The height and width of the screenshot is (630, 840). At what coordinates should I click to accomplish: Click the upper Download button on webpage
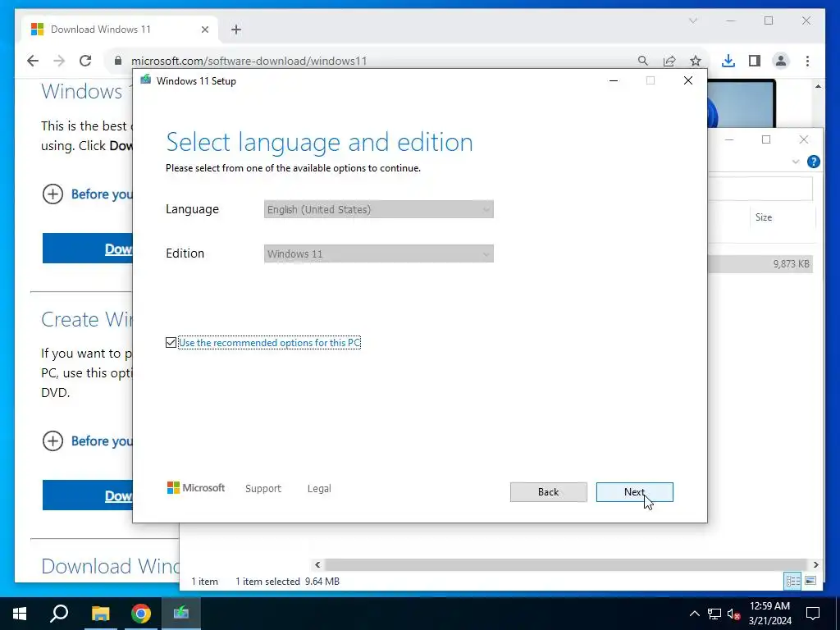point(87,248)
